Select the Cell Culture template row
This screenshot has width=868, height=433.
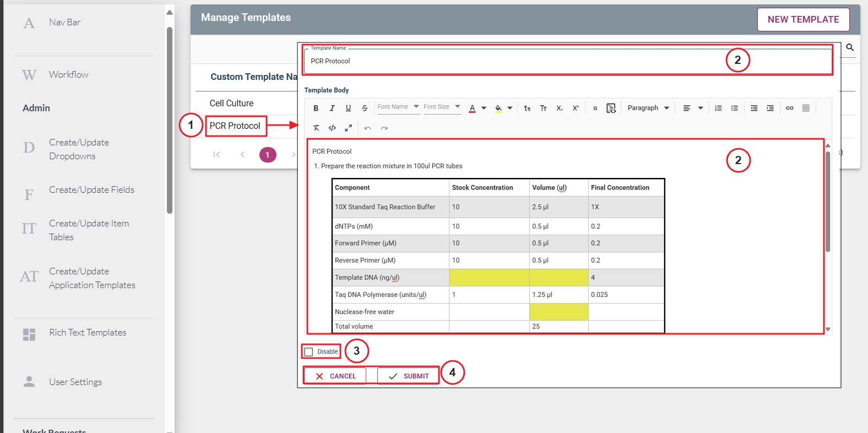[x=231, y=104]
